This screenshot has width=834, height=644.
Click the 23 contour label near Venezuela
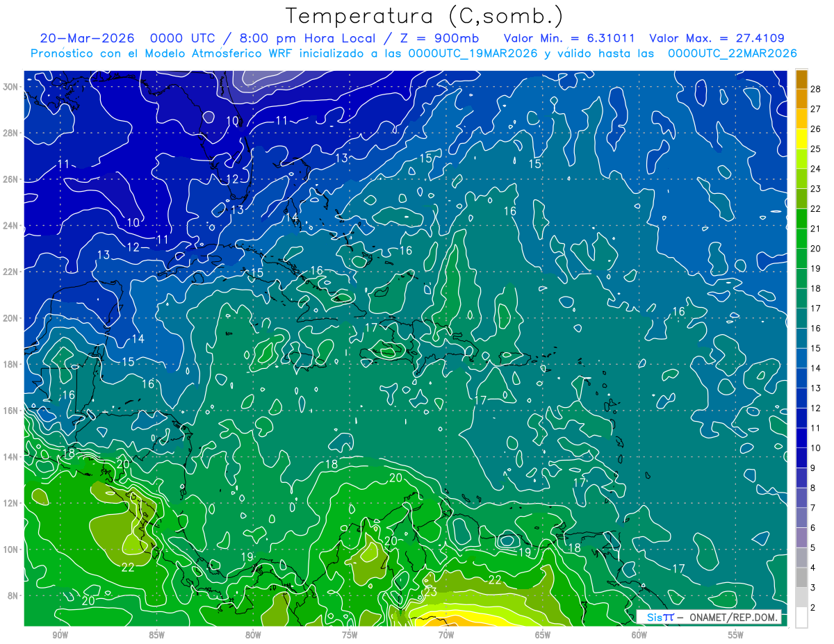(430, 592)
